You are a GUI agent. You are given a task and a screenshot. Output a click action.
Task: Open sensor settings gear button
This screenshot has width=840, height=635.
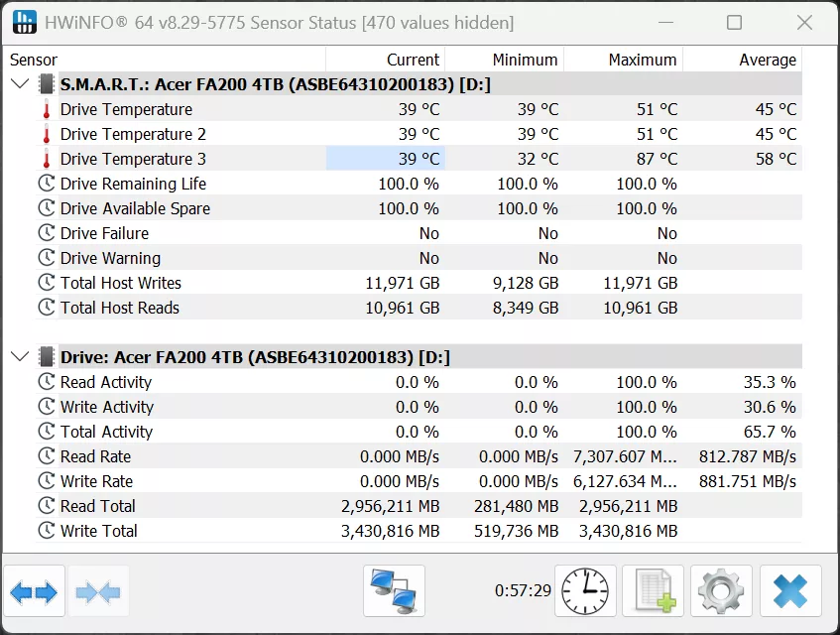[x=721, y=591]
